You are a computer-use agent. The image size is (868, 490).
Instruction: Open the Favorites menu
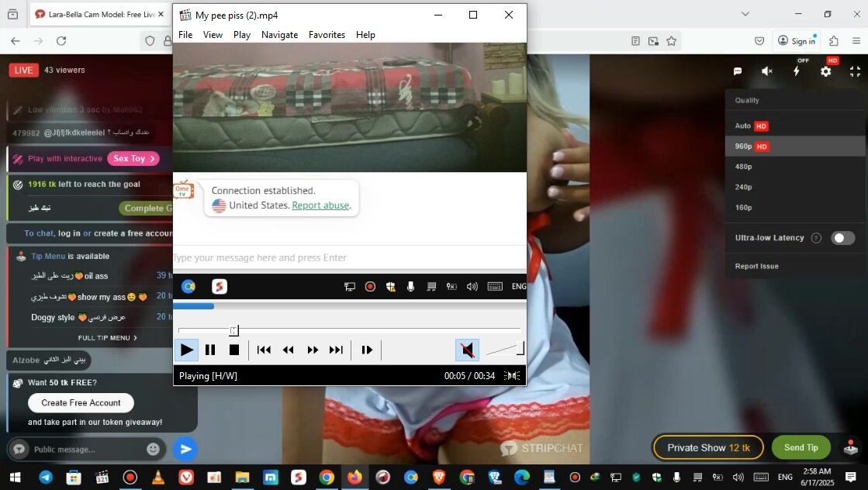coord(327,35)
